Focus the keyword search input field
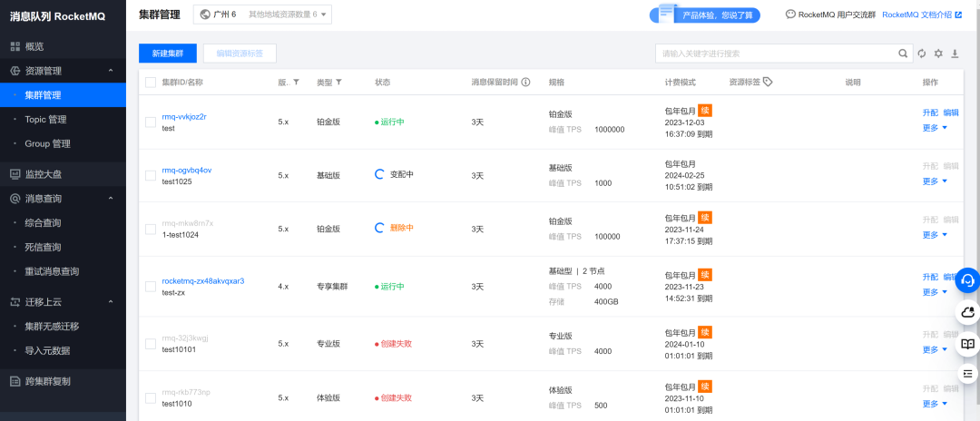The image size is (980, 421). click(775, 54)
